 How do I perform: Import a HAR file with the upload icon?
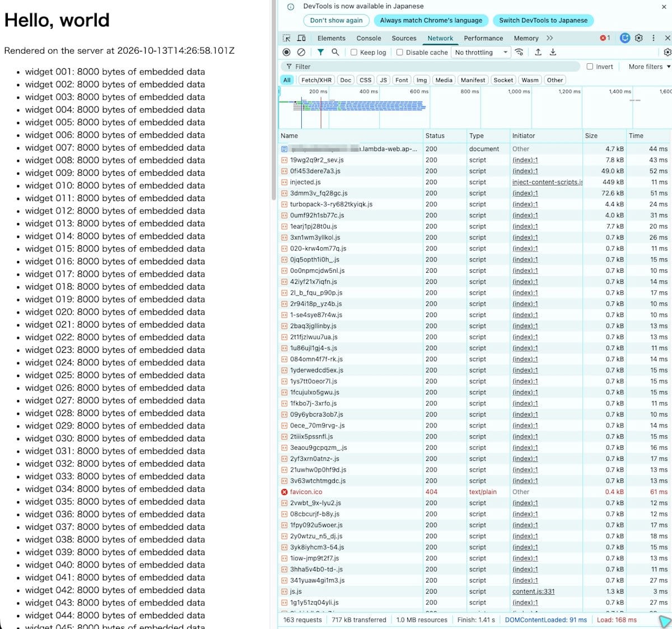tap(538, 52)
